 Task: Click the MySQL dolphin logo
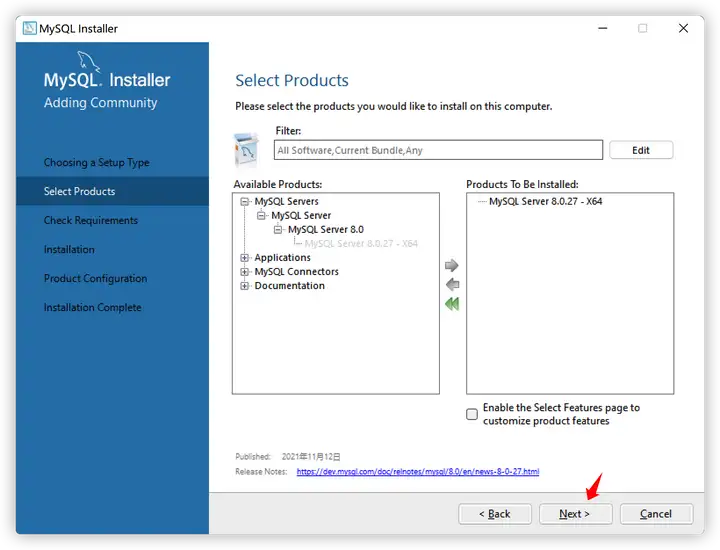pyautogui.click(x=88, y=61)
